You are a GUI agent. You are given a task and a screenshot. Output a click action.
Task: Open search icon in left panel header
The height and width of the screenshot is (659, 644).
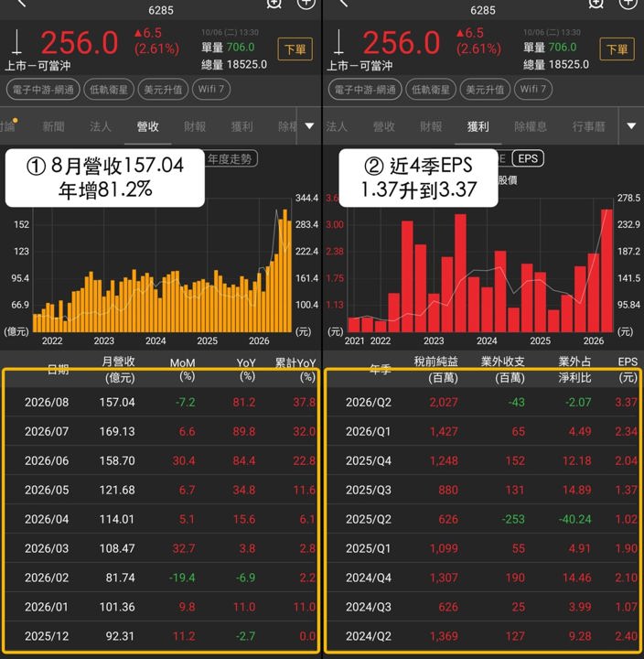(274, 4)
